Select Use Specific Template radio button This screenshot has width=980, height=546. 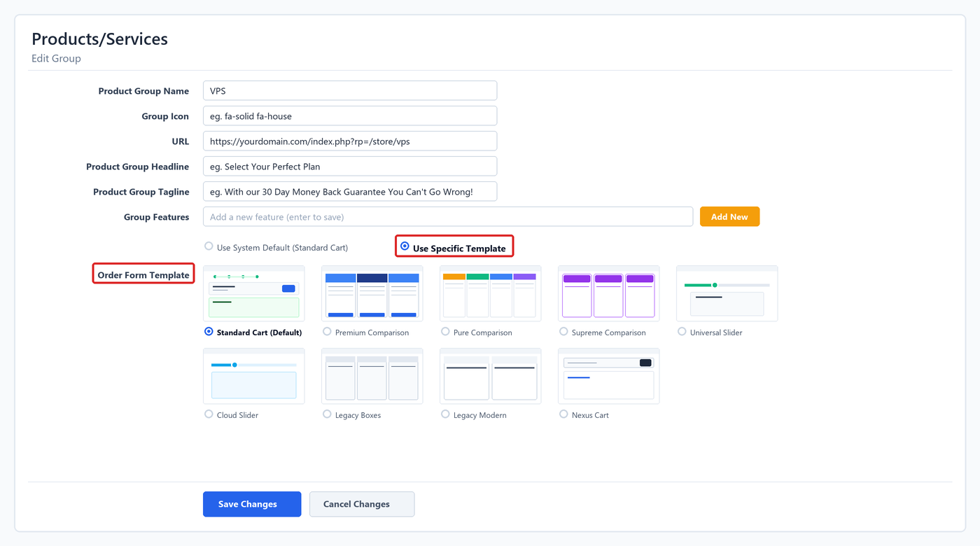pyautogui.click(x=405, y=246)
